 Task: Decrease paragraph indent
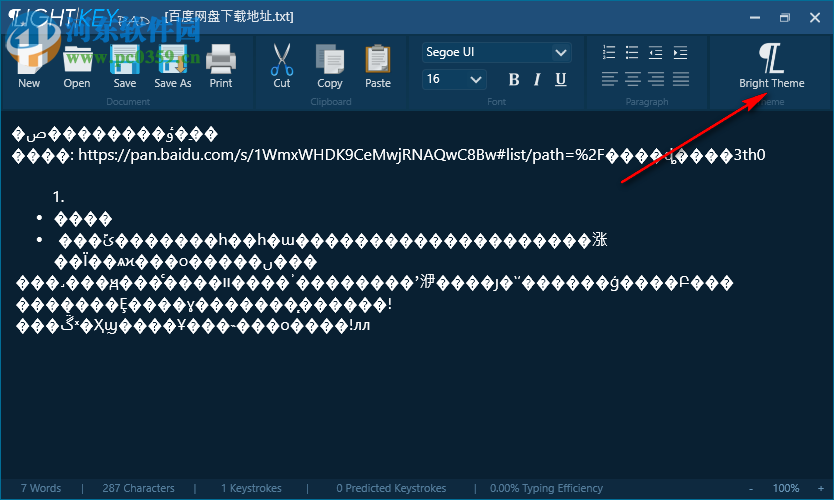pyautogui.click(x=656, y=52)
